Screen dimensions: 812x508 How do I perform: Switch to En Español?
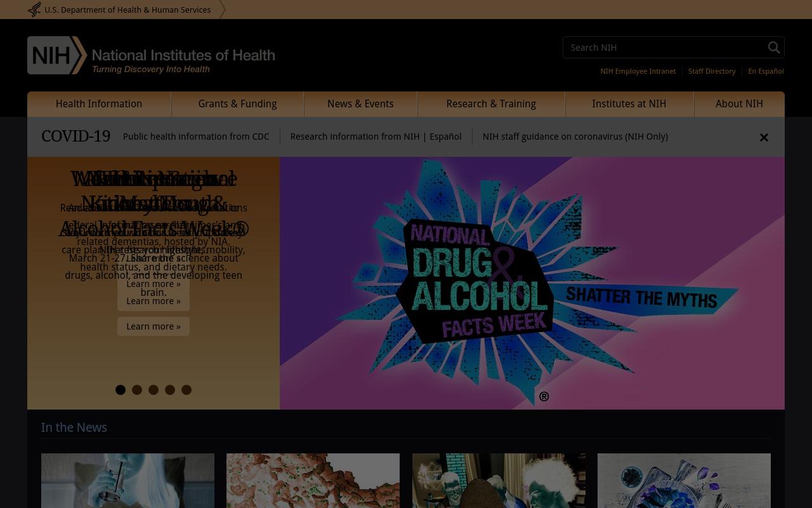766,71
